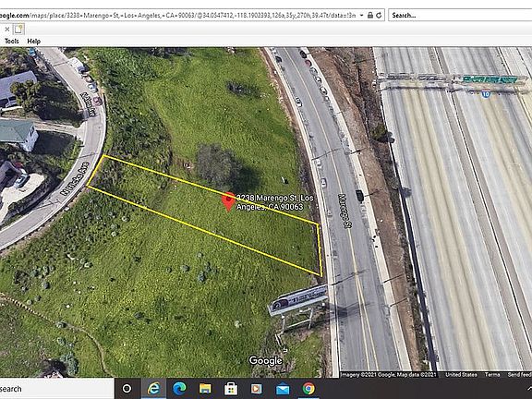Open the address bar autocomplete dropdown arrow
532x399 pixels.
tap(362, 16)
